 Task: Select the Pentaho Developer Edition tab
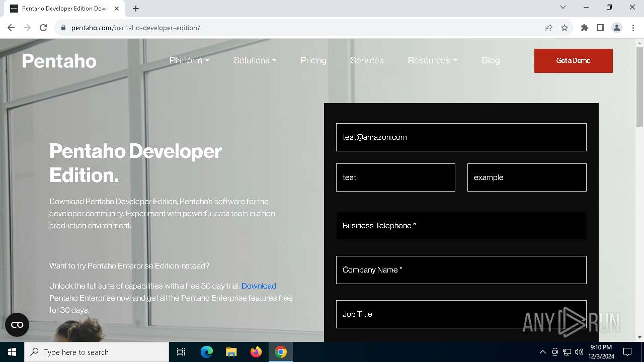[64, 9]
